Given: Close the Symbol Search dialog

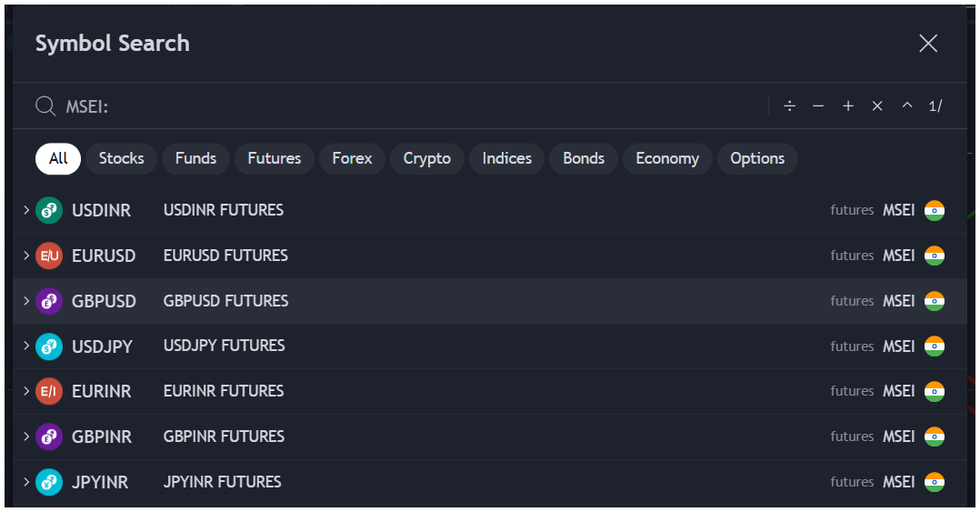Looking at the screenshot, I should click(x=927, y=44).
